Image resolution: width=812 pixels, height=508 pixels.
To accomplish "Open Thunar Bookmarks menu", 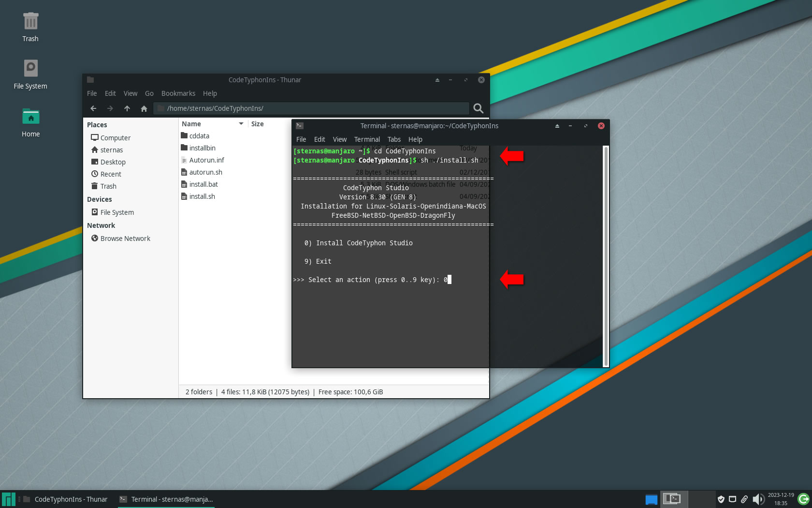I will click(178, 93).
